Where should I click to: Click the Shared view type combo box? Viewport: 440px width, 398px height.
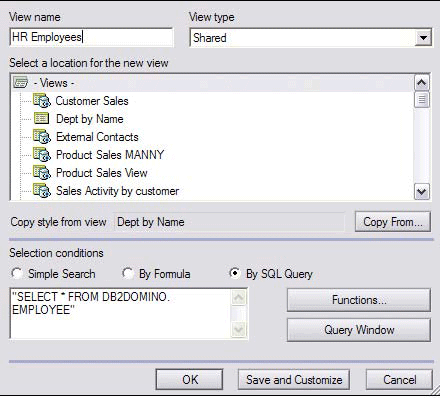[x=311, y=37]
